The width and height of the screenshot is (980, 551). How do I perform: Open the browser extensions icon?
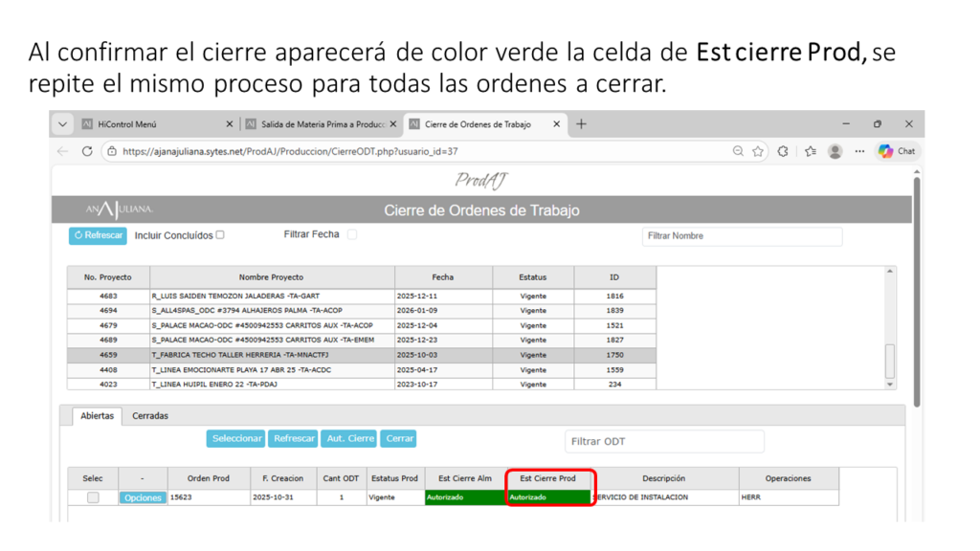click(783, 151)
